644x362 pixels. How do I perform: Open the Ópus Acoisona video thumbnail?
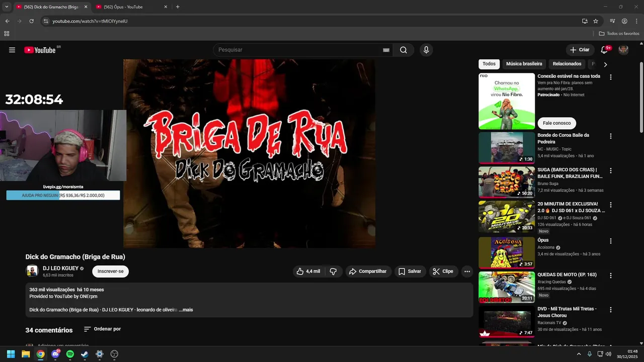507,252
